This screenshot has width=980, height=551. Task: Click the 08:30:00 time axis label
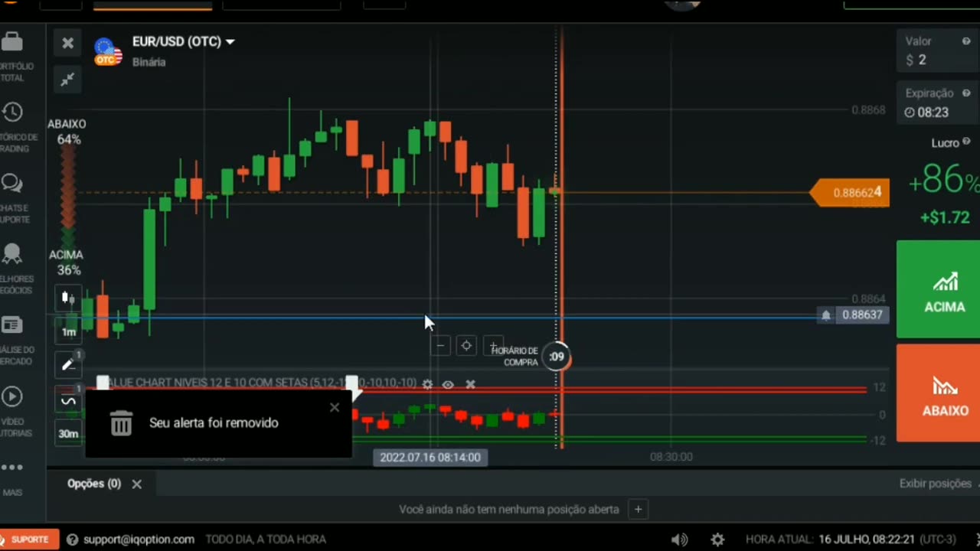click(x=671, y=457)
